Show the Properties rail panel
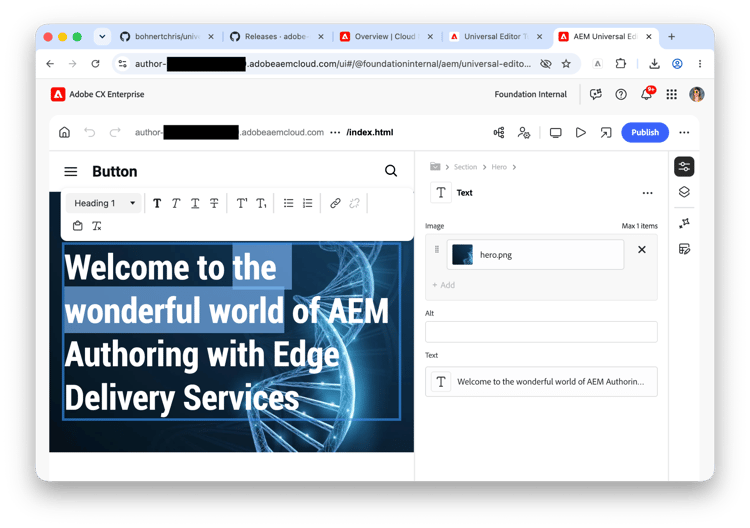The image size is (750, 528). coord(684,166)
